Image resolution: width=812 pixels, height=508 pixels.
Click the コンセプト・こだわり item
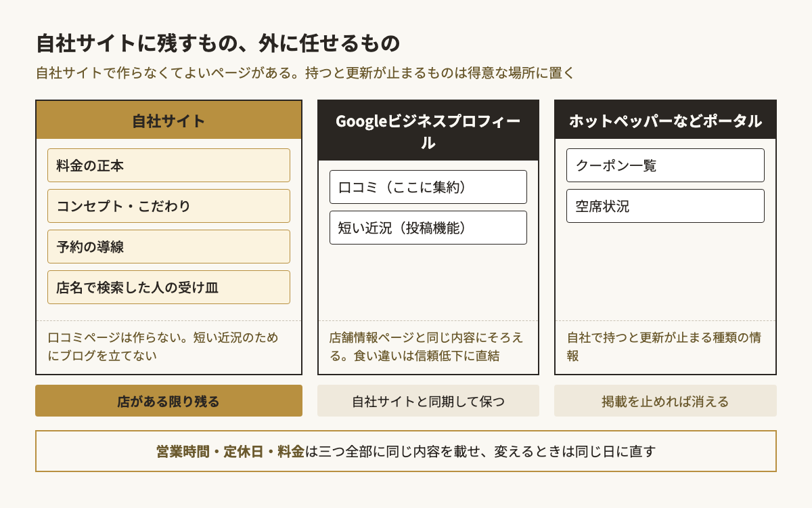[x=168, y=206]
